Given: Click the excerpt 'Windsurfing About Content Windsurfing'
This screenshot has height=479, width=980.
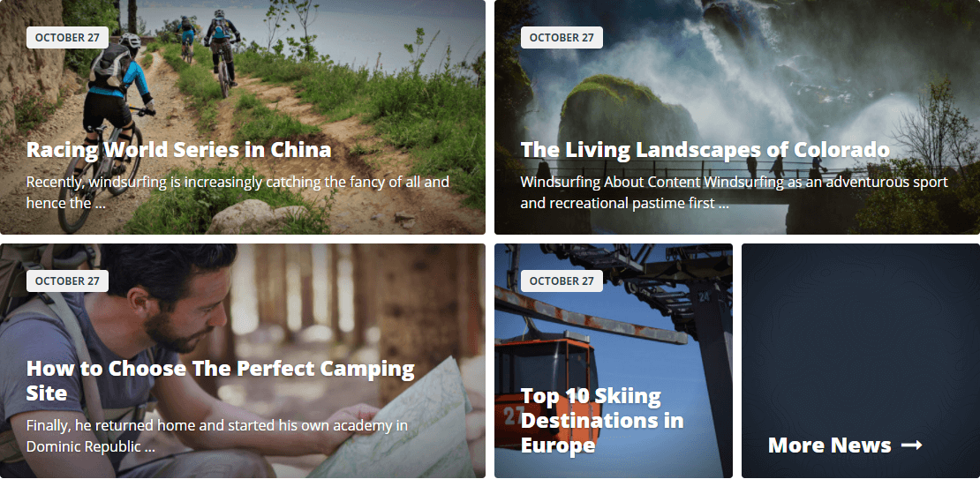Looking at the screenshot, I should coord(735,192).
